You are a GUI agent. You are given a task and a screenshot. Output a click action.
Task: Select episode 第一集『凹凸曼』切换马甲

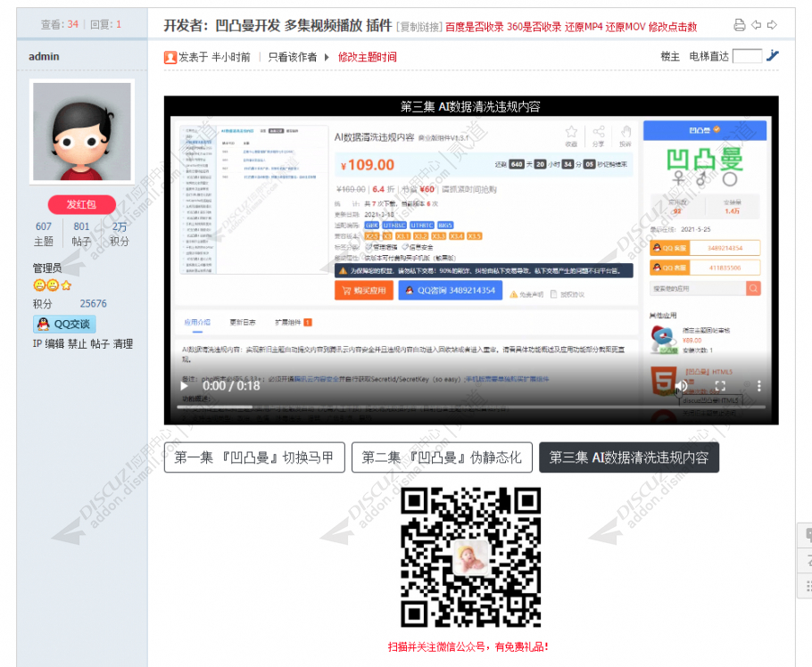(x=254, y=457)
